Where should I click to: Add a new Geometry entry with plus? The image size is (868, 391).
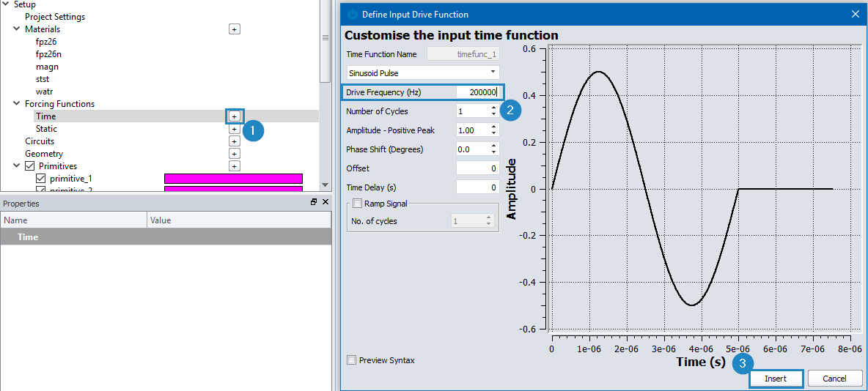click(234, 154)
